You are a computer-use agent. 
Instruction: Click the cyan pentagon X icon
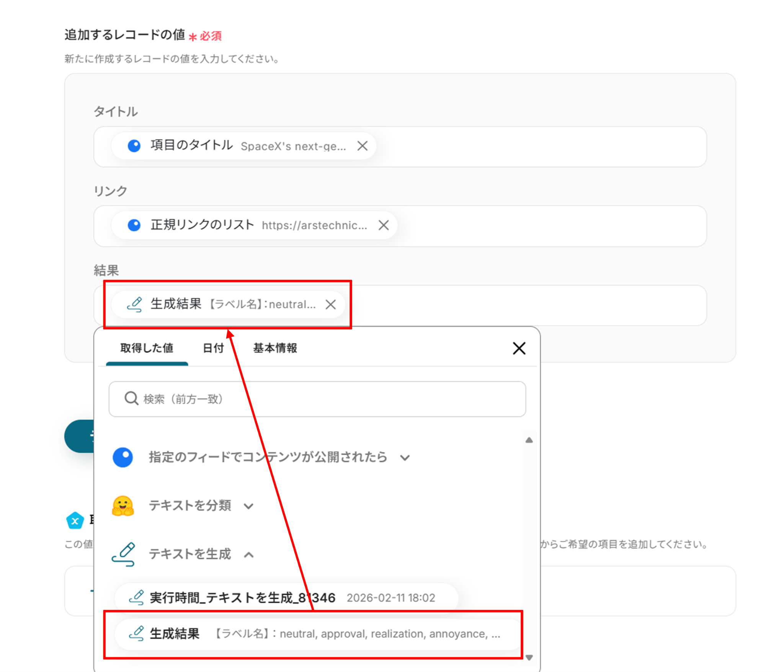[75, 521]
